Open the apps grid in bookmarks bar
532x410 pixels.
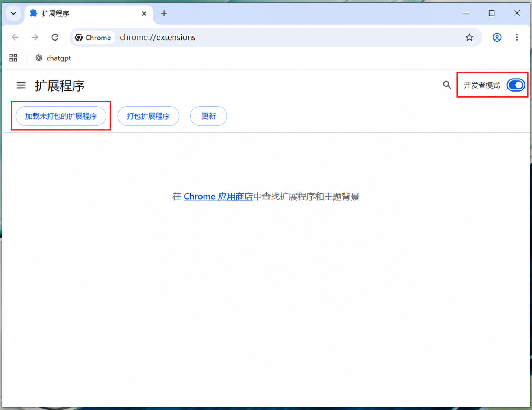coord(13,58)
